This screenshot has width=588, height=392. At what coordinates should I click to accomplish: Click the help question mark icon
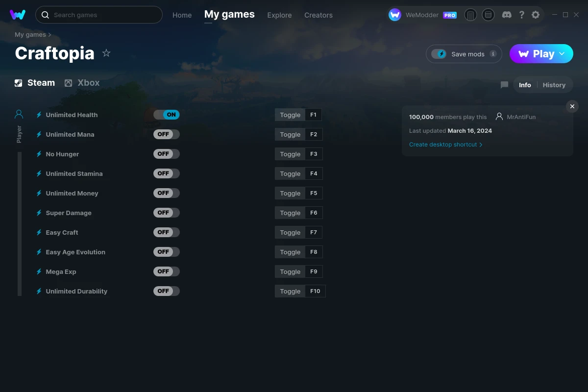coord(521,15)
